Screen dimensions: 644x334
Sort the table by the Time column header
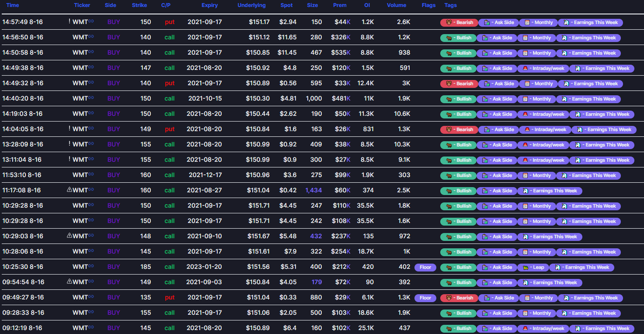pos(13,5)
